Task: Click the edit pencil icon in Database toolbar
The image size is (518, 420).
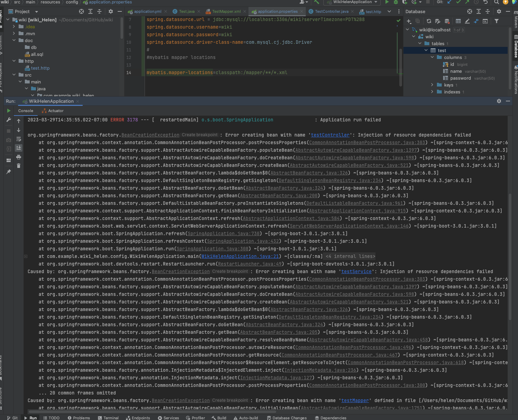Action: click(467, 21)
